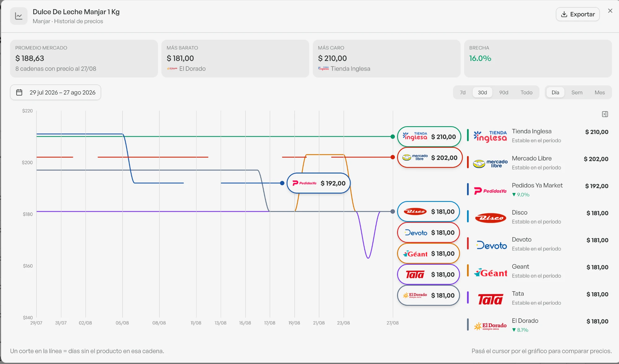Open the date range picker 29 jul – 27 ago
The image size is (619, 364).
point(56,92)
